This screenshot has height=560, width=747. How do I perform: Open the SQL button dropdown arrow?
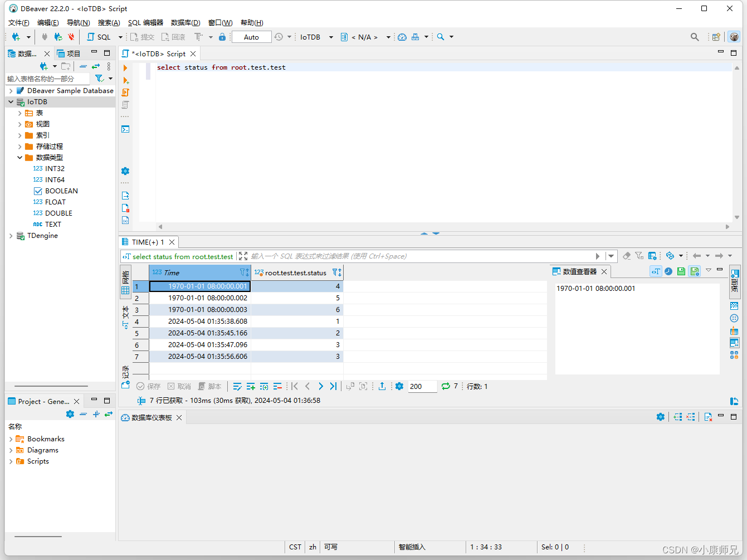point(120,37)
